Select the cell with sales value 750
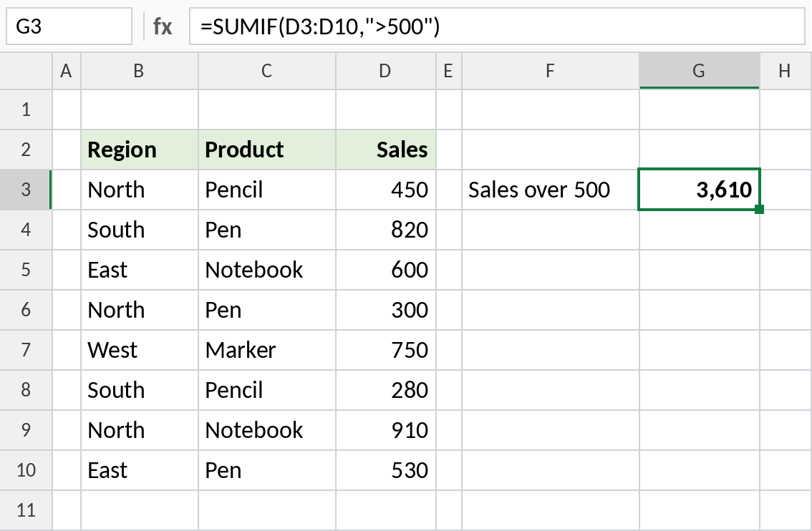This screenshot has width=812, height=531. [386, 350]
